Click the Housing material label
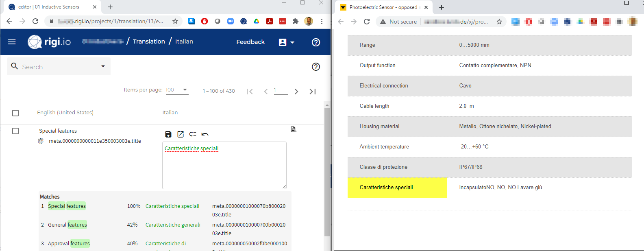The image size is (644, 251). [x=379, y=127]
